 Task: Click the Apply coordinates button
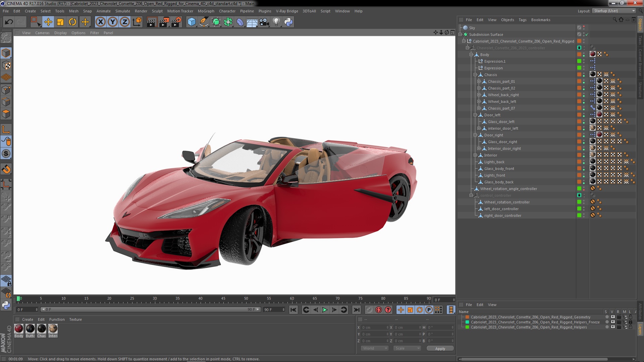(440, 349)
